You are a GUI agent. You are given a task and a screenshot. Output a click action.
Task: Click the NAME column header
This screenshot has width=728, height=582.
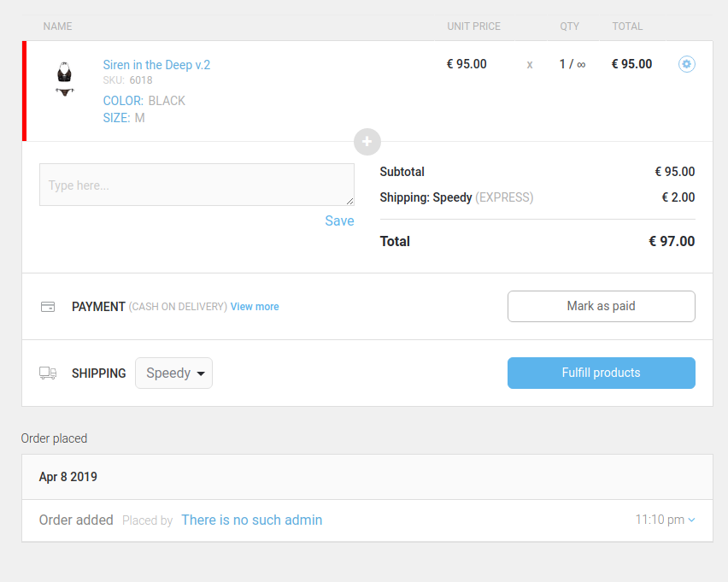(57, 26)
